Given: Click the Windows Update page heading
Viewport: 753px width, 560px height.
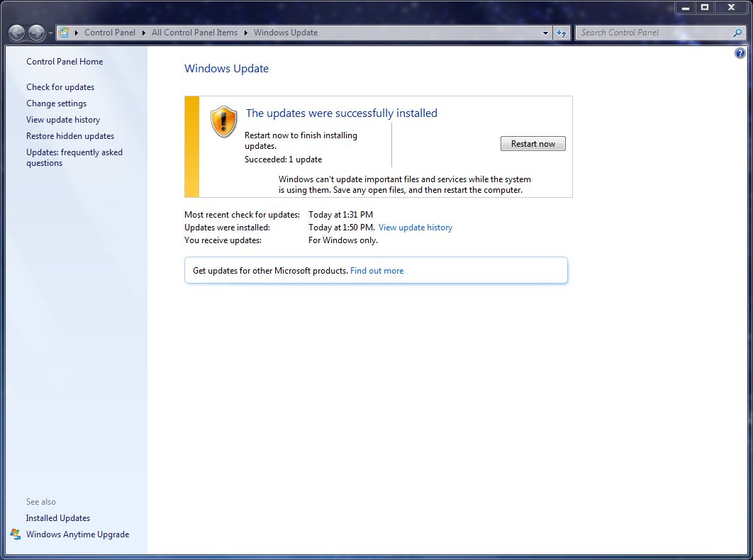Looking at the screenshot, I should pyautogui.click(x=226, y=69).
